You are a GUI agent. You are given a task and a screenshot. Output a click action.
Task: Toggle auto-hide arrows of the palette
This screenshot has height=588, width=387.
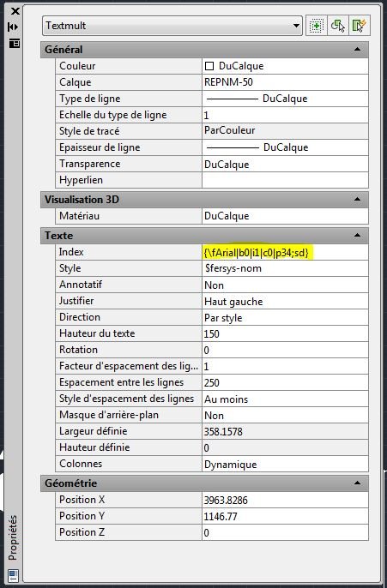tap(13, 27)
